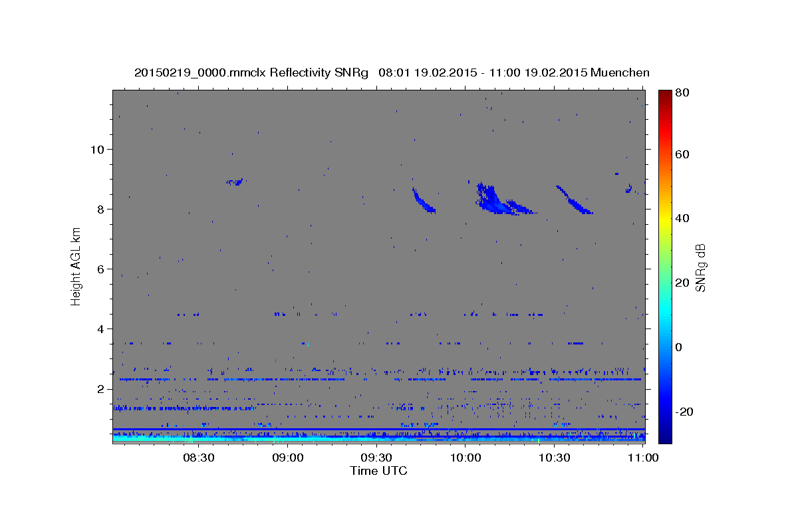Click the height axis label 4
Viewport: 798px width, 532px height.
tap(101, 329)
